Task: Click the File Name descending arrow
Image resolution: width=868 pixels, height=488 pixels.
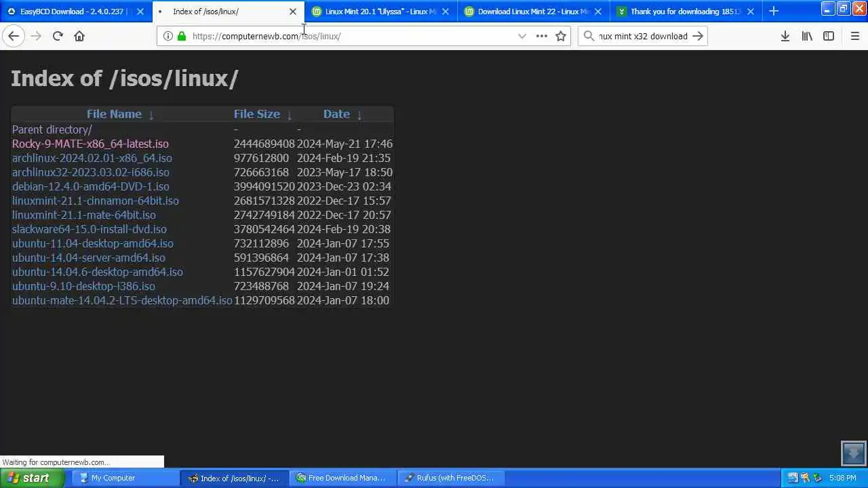Action: 151,115
